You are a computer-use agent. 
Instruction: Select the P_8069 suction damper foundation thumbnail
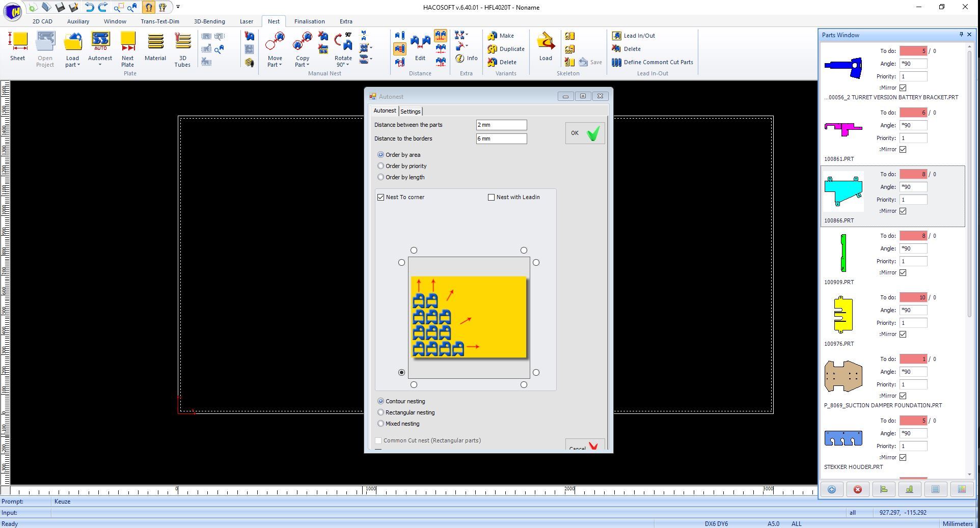tap(843, 376)
